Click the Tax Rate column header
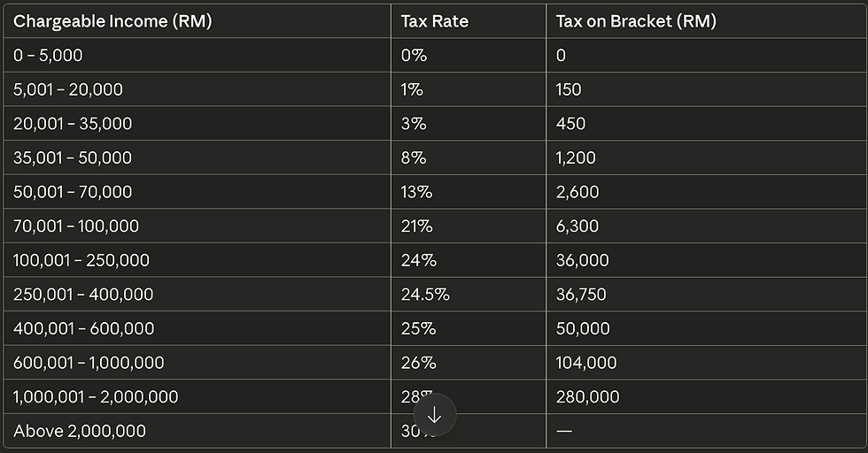This screenshot has width=868, height=453. (x=434, y=21)
